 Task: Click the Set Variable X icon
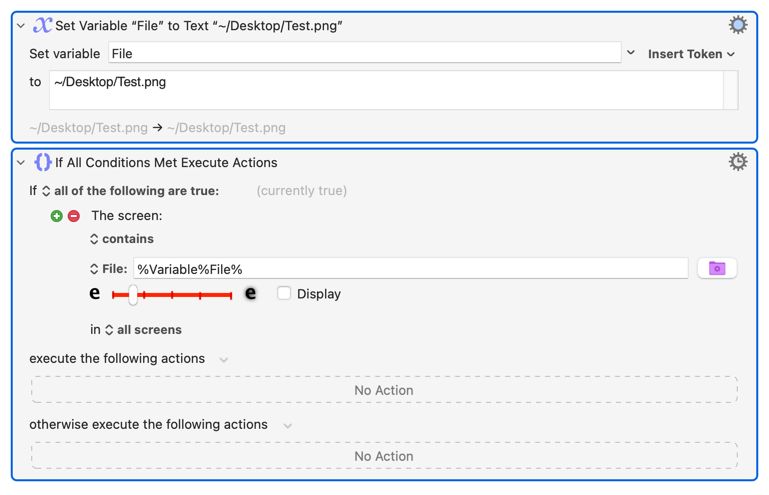coord(42,26)
